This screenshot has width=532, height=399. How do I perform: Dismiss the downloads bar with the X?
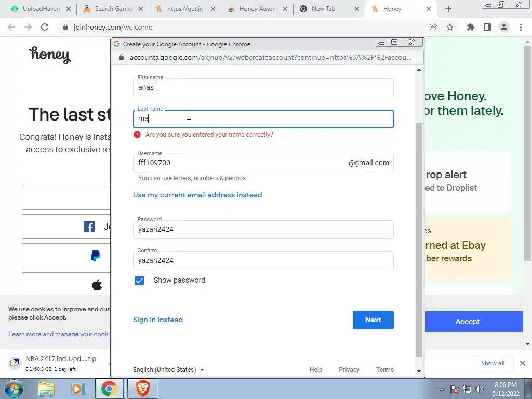click(x=523, y=363)
